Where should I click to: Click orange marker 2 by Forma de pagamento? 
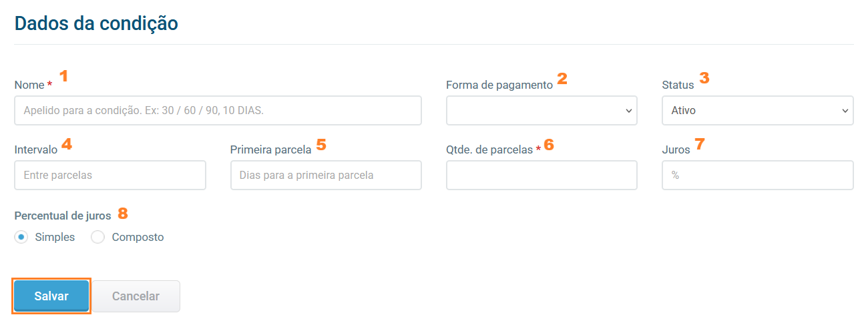(562, 79)
